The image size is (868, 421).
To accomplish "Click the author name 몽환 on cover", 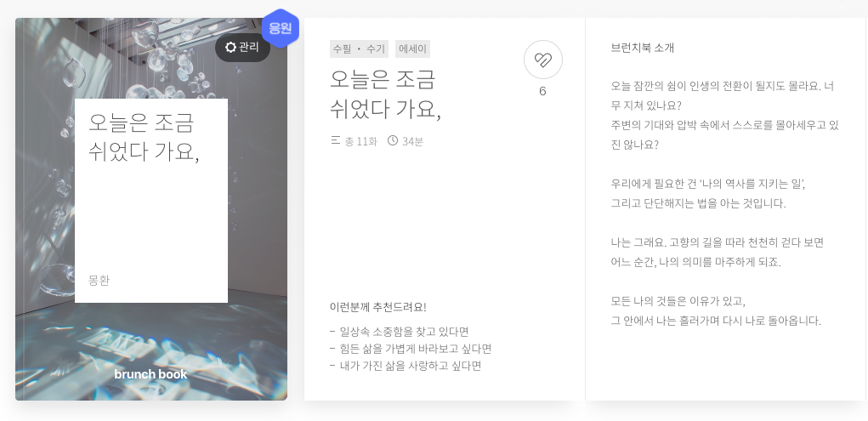I will (99, 281).
